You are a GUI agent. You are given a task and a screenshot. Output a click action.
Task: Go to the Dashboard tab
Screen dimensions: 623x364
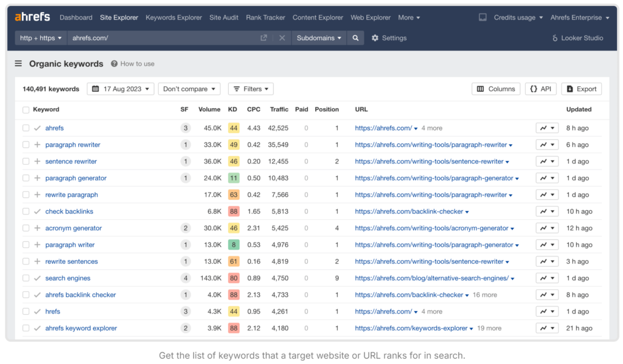[x=76, y=18]
